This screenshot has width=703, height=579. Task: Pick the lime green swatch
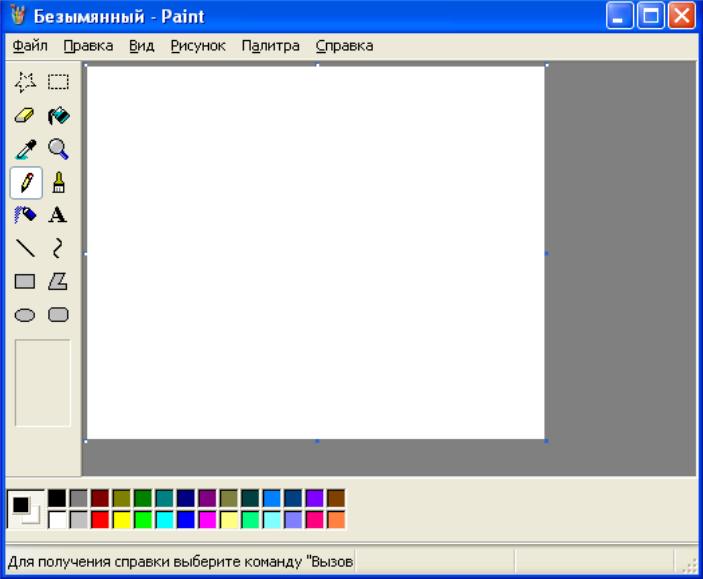[143, 520]
